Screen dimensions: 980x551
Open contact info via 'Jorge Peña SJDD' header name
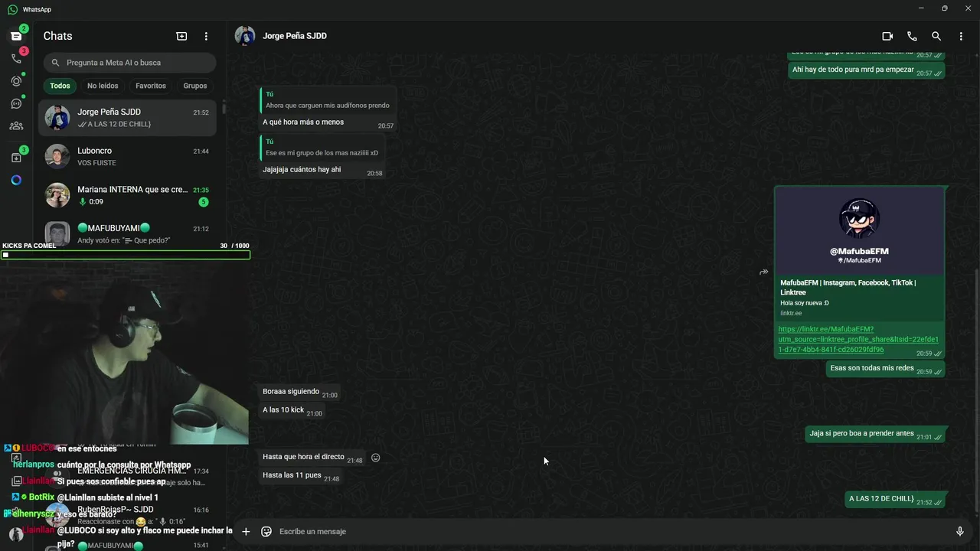(x=295, y=36)
